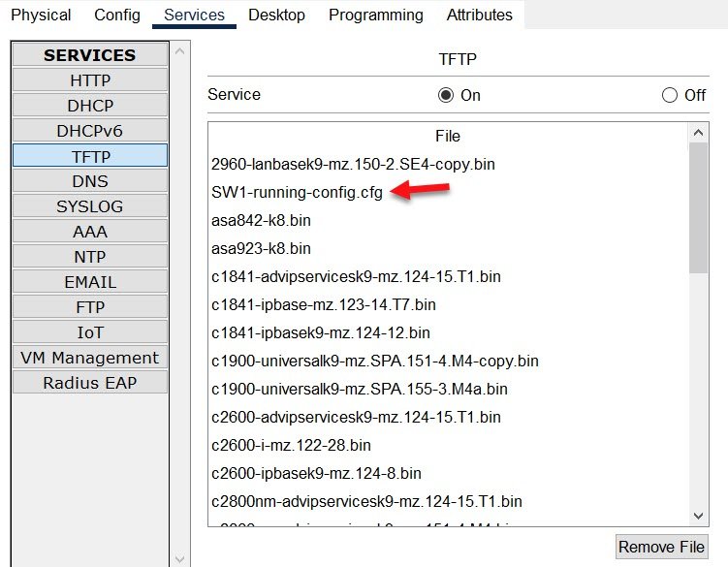
Task: Select the TFTP service
Action: point(90,156)
